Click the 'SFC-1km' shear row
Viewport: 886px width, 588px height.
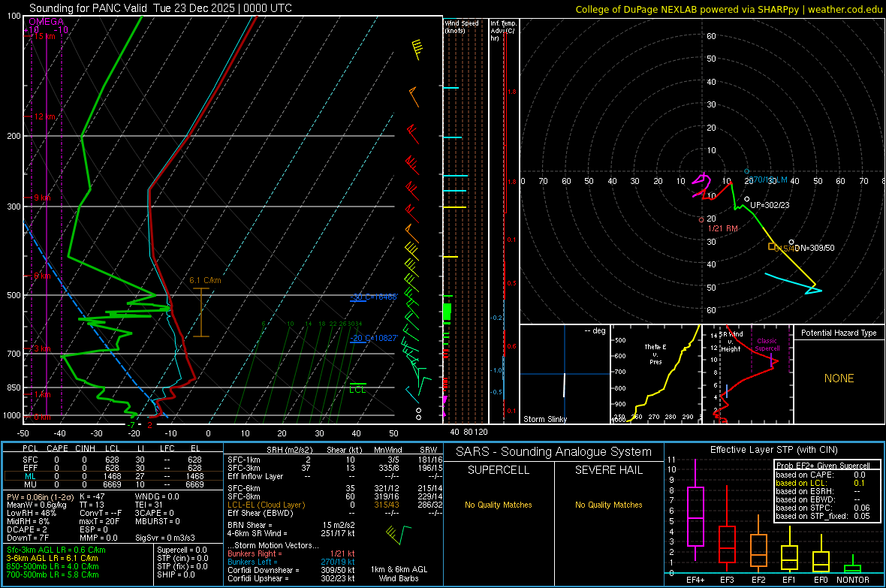335,460
